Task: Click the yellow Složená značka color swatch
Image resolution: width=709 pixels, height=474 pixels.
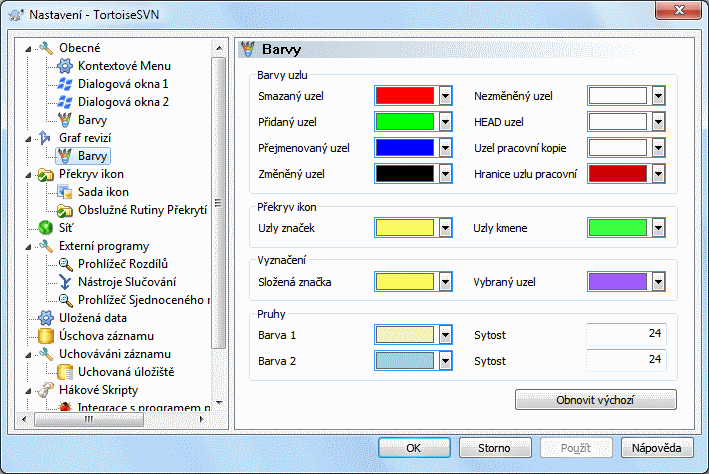Action: click(x=405, y=282)
